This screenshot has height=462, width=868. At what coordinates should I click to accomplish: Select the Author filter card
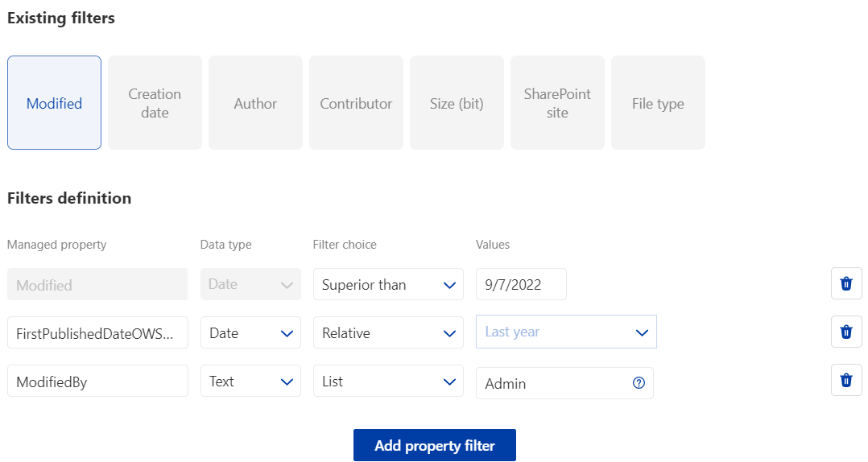[256, 102]
